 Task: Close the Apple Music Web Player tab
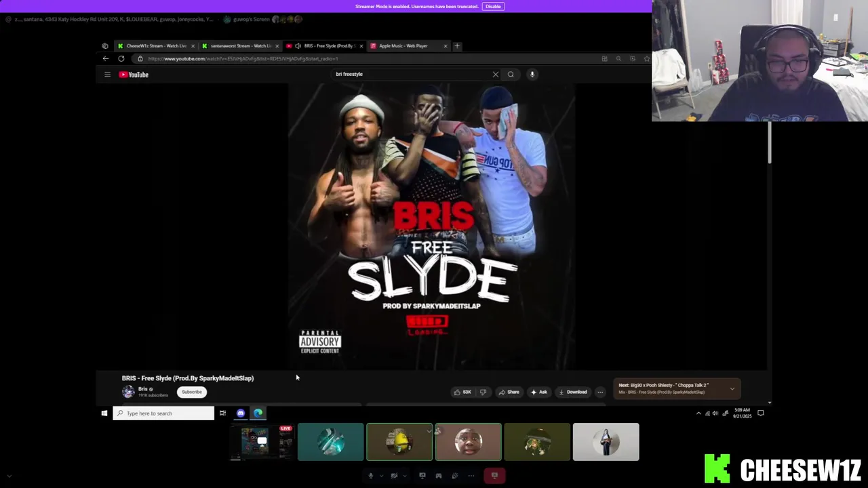point(446,46)
